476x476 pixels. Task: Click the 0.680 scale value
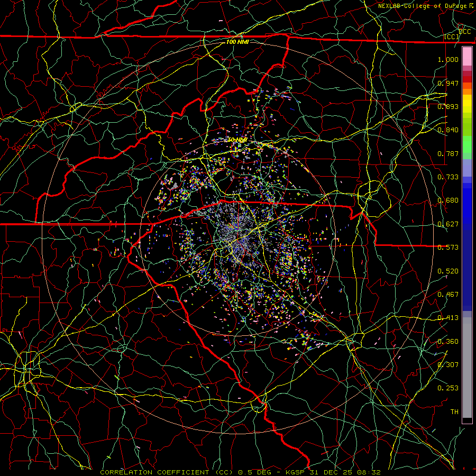click(448, 200)
